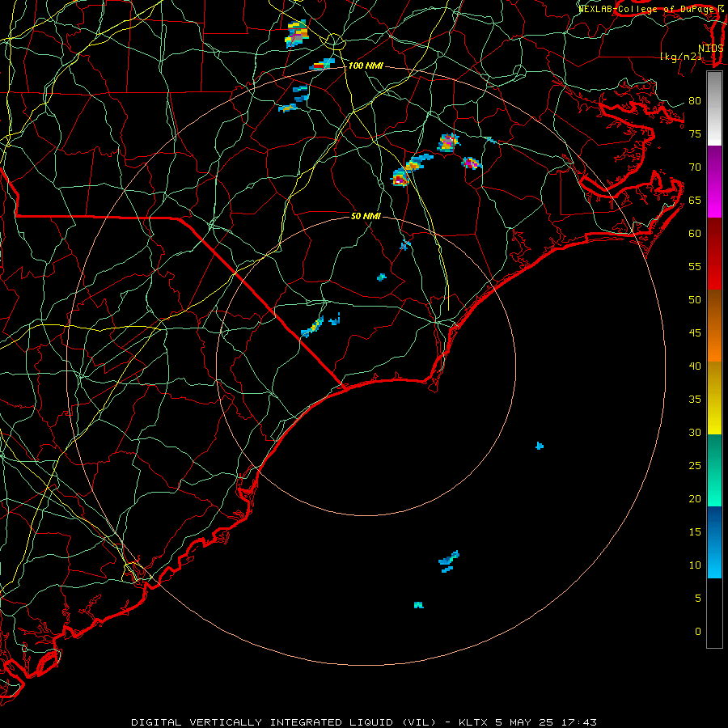Image resolution: width=728 pixels, height=728 pixels.
Task: Click the NIDS label above the scale
Action: click(x=711, y=49)
